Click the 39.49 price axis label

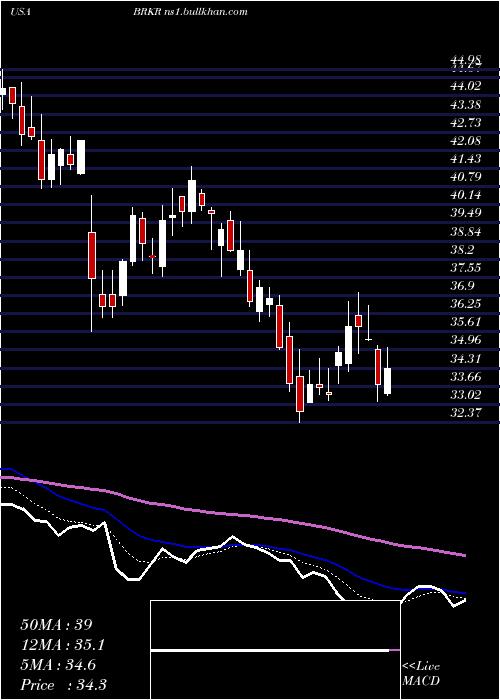[x=465, y=213]
